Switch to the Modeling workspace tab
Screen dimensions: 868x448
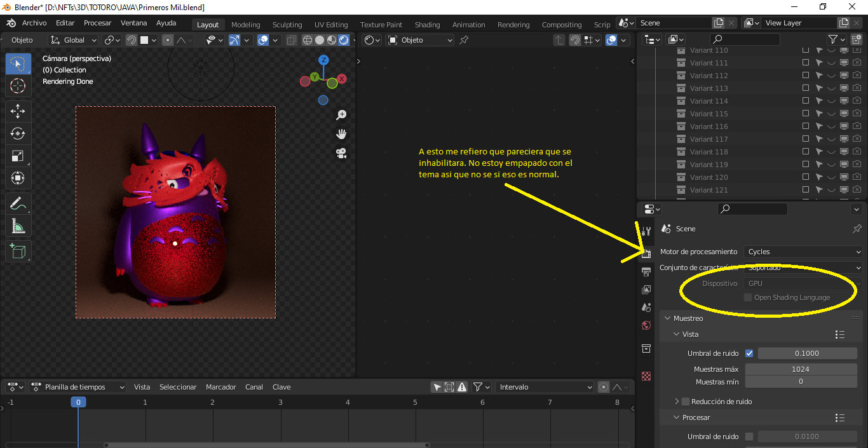tap(246, 25)
